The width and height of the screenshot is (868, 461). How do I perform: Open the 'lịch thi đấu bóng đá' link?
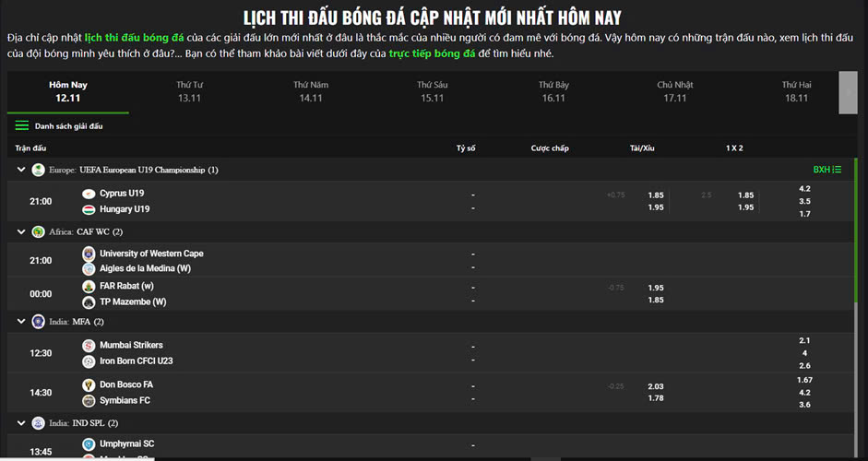pyautogui.click(x=134, y=38)
